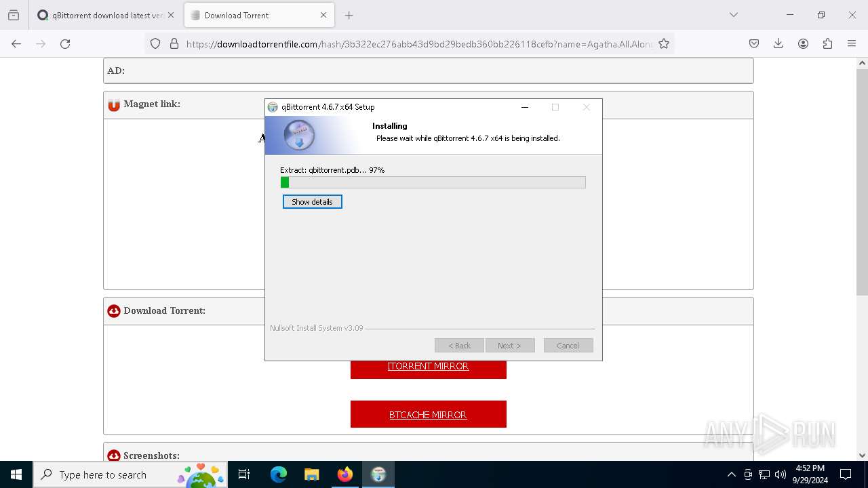The width and height of the screenshot is (868, 488).
Task: Open the Save to Pocket icon
Action: [x=754, y=43]
